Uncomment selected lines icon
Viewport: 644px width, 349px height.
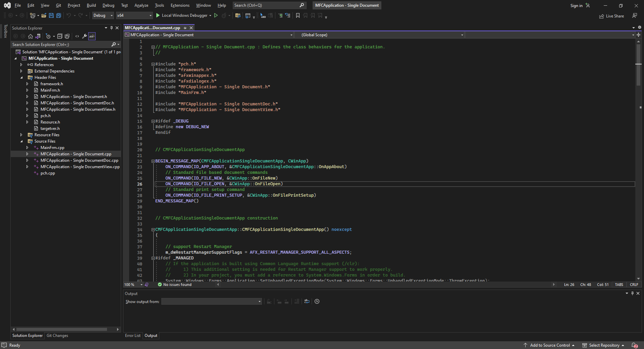click(x=288, y=15)
